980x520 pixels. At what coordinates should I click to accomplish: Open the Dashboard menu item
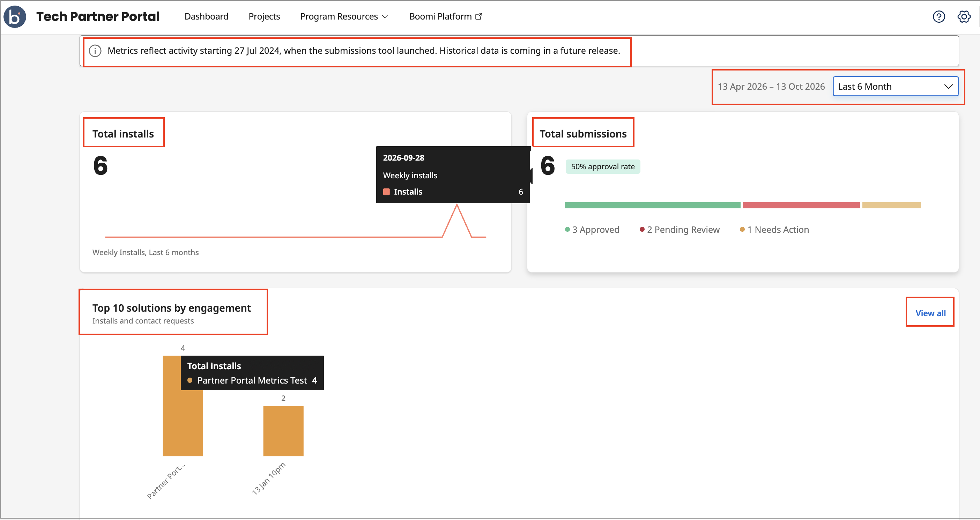[x=206, y=16]
